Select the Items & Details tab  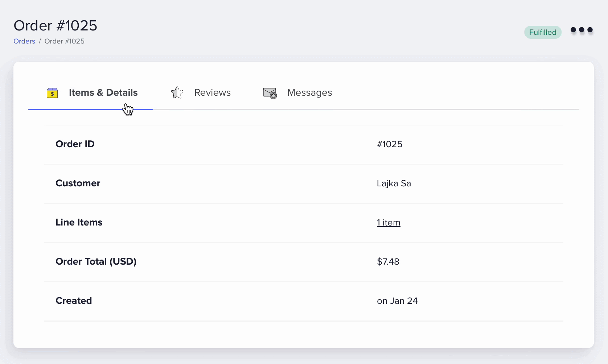[x=103, y=92]
